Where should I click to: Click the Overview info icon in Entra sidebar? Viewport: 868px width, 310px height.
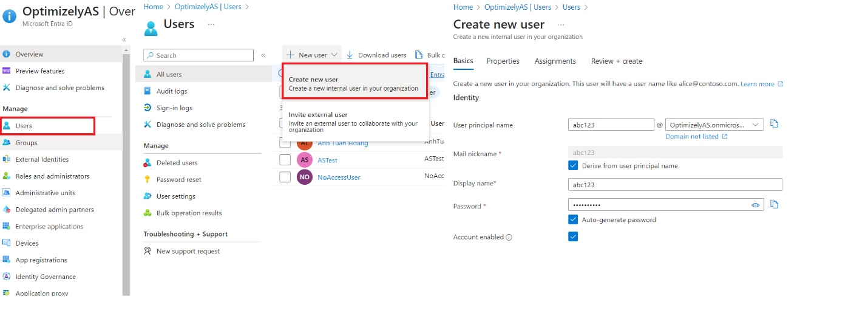click(7, 54)
